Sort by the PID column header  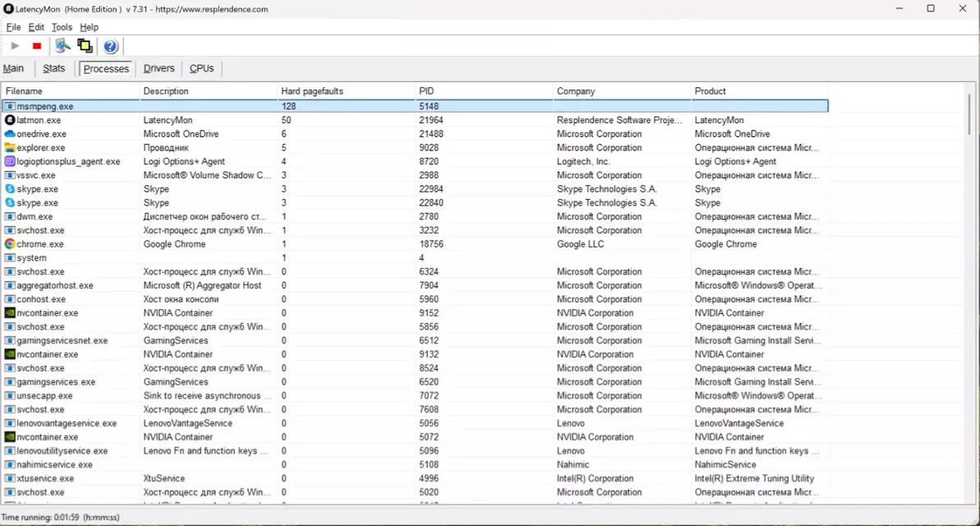485,91
